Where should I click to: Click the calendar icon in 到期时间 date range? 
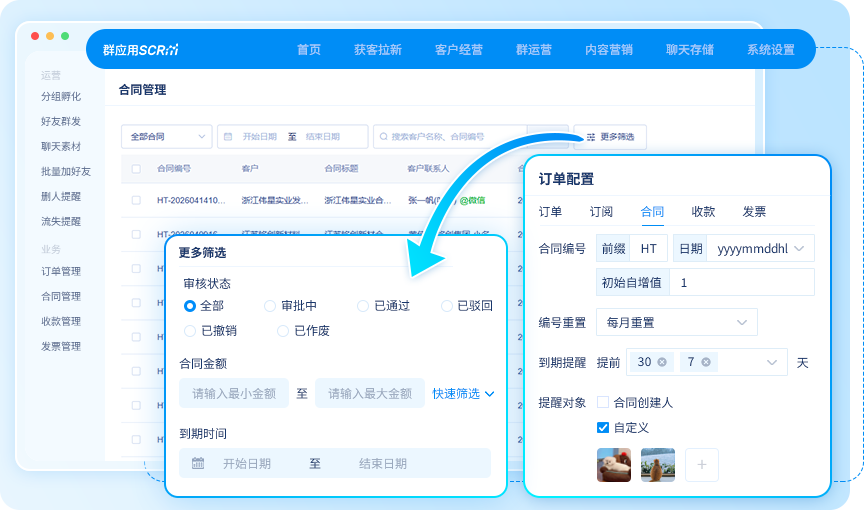(x=198, y=463)
